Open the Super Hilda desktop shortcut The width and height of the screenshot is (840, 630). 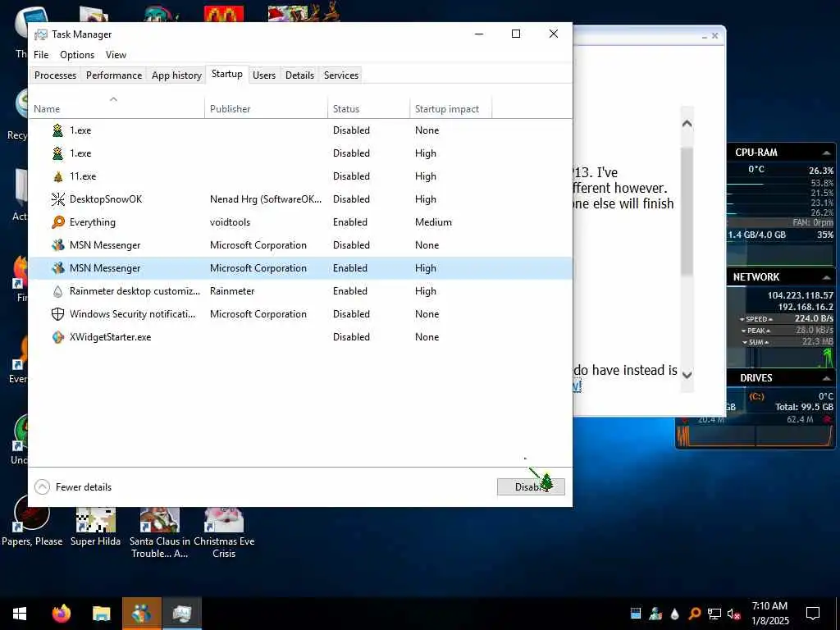[95, 527]
